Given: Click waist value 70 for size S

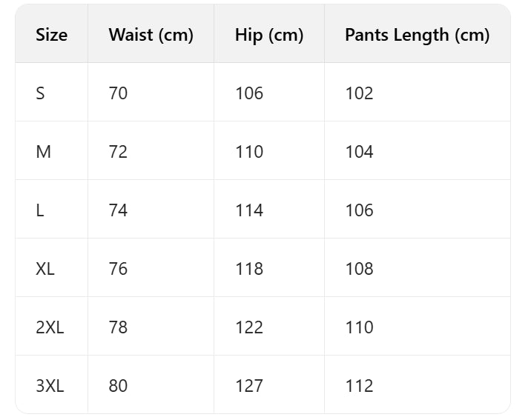Looking at the screenshot, I should point(118,93).
